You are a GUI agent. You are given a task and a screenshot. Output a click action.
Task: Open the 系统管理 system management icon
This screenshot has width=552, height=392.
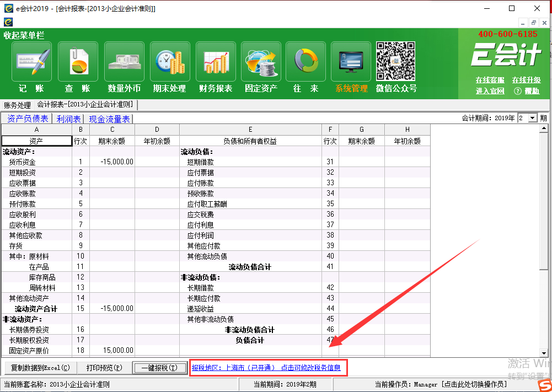click(351, 62)
